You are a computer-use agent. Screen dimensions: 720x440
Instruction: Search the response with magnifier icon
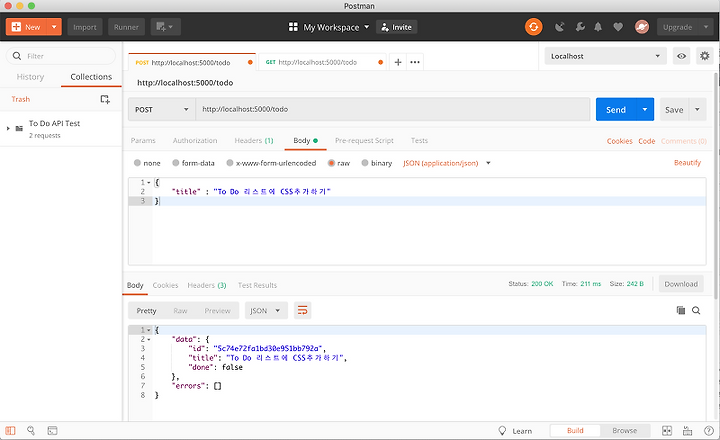(x=696, y=310)
